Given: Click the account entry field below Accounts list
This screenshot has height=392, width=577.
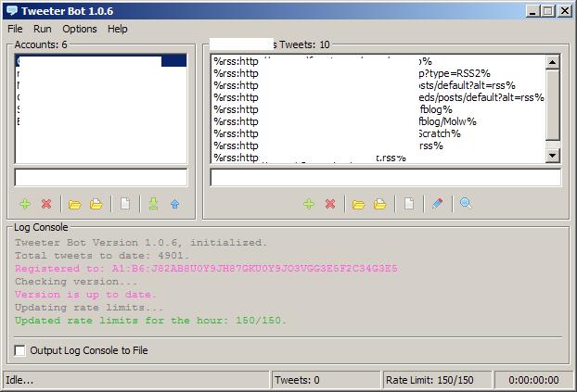Looking at the screenshot, I should coord(101,178).
